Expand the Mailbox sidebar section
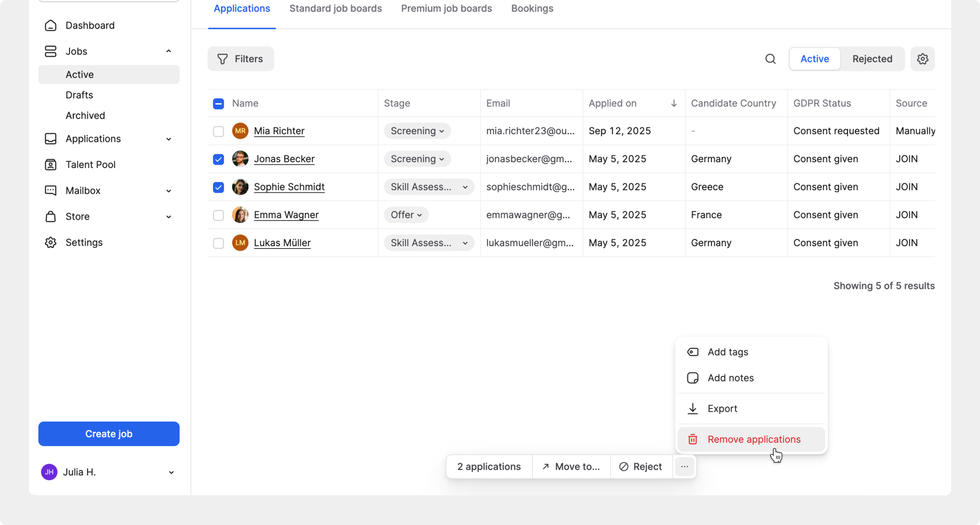The image size is (980, 525). coord(168,191)
